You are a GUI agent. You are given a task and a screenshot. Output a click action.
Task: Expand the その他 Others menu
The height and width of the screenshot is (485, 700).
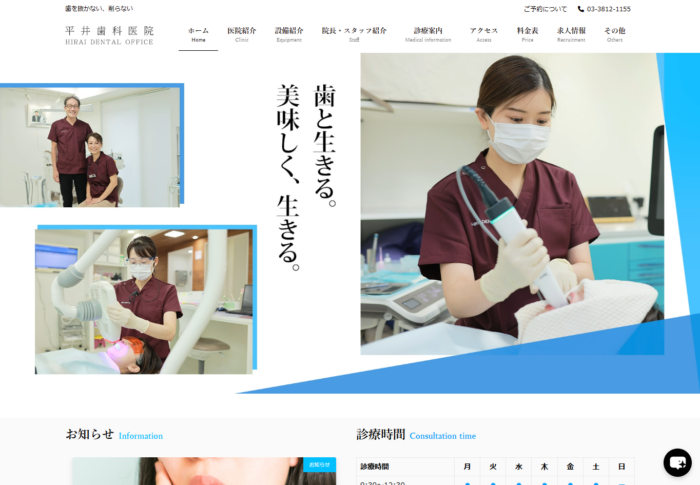click(614, 35)
